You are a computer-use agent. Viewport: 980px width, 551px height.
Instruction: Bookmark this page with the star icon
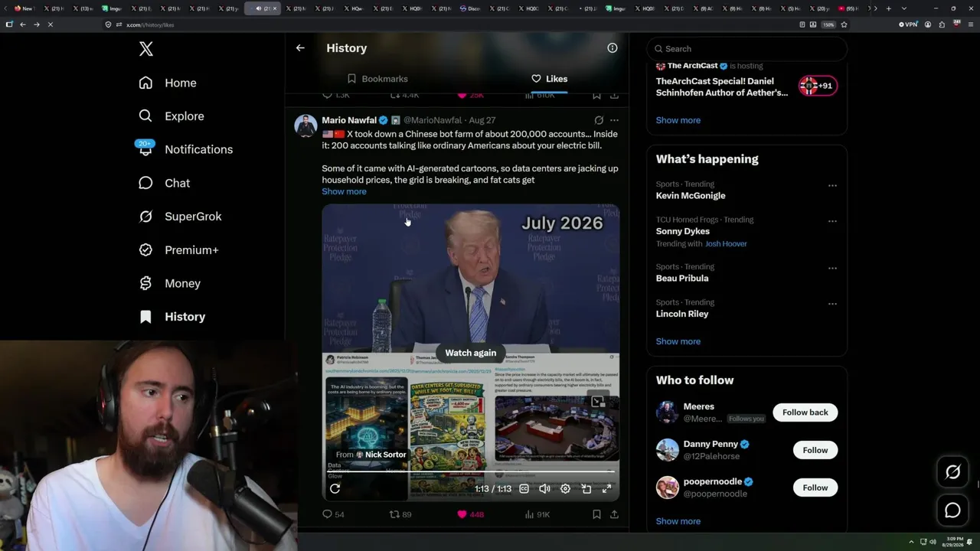(844, 24)
